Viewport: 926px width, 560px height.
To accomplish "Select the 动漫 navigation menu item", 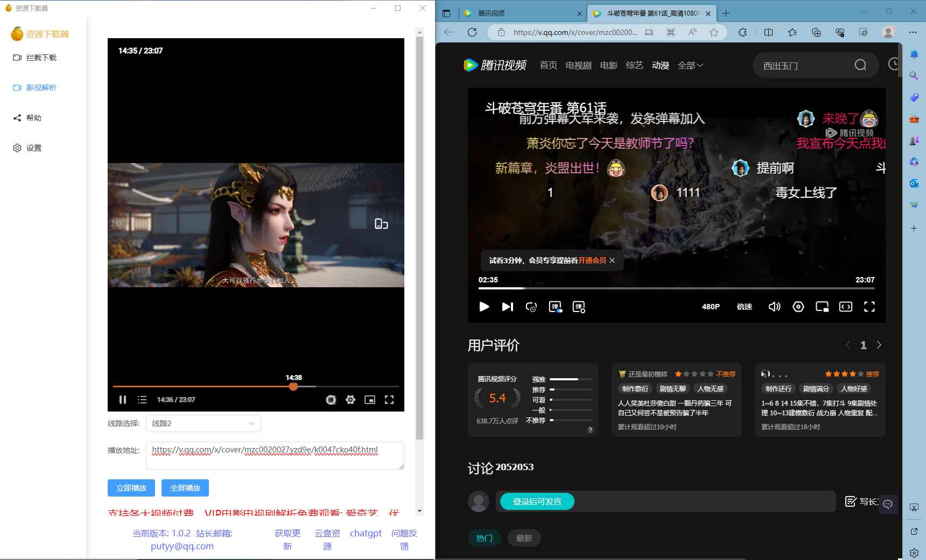I will (660, 65).
